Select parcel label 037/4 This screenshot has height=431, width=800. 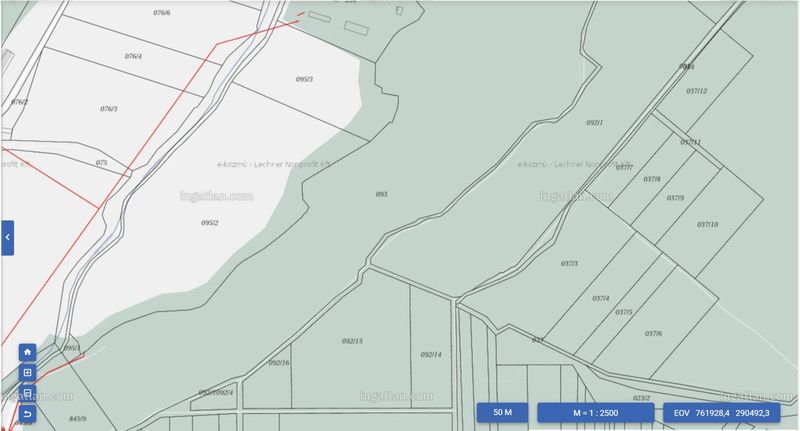tap(601, 298)
